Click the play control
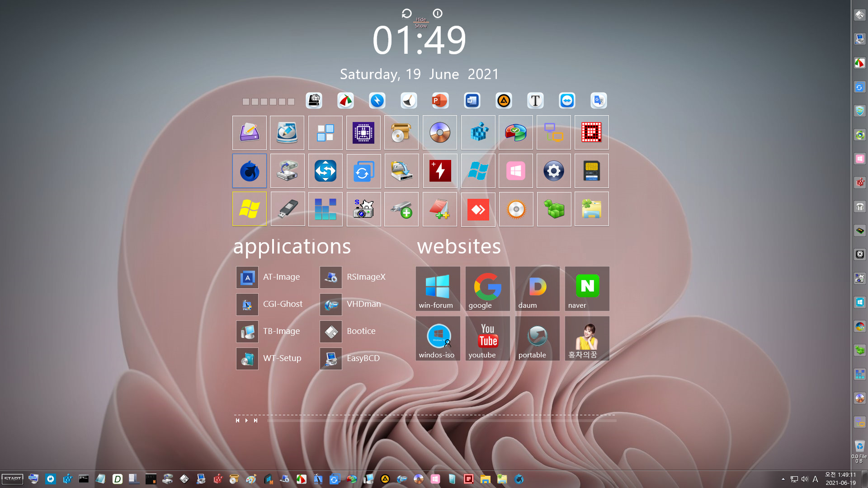Image resolution: width=868 pixels, height=488 pixels. pyautogui.click(x=246, y=420)
